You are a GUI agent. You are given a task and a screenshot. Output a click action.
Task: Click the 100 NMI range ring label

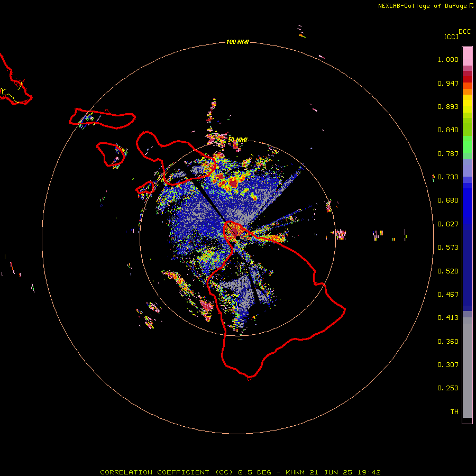237,42
